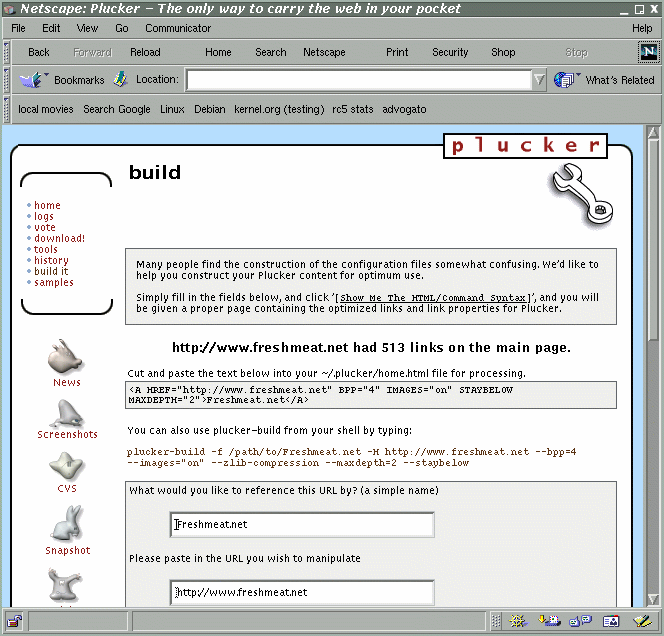Viewport: 664px width, 636px height.
Task: Open Composer icon in component bar
Action: [642, 621]
